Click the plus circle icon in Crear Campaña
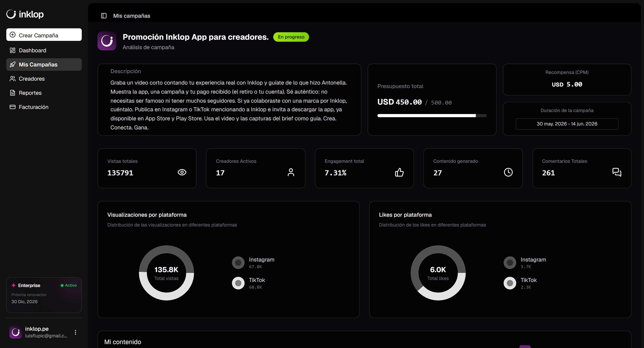644x348 pixels. [x=13, y=35]
